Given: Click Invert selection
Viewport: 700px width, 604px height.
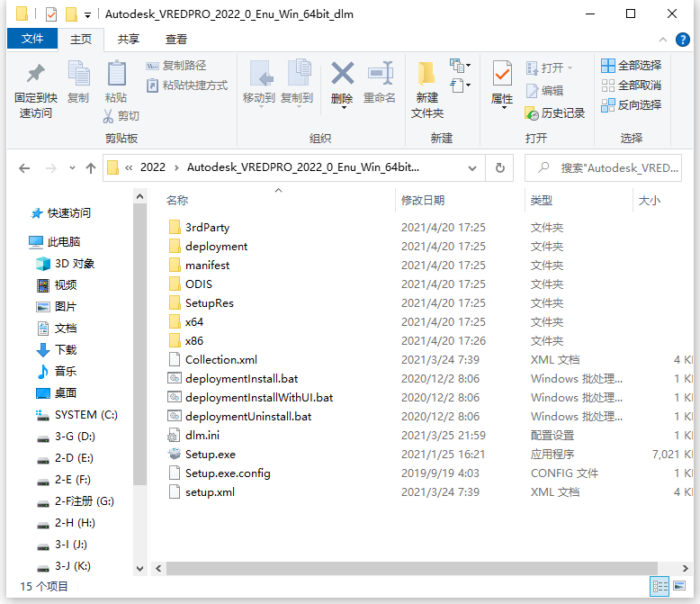Looking at the screenshot, I should coord(632,105).
